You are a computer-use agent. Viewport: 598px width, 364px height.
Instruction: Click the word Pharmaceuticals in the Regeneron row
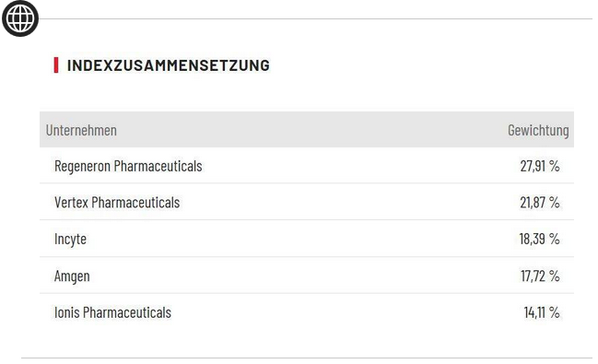pos(158,166)
